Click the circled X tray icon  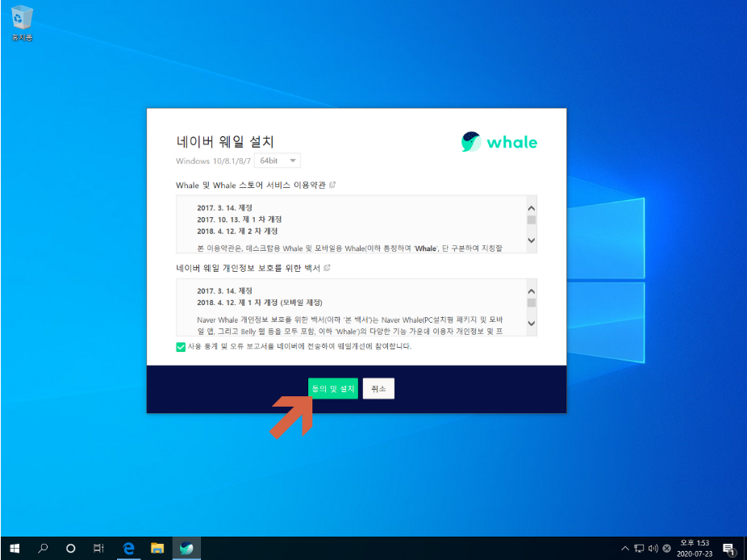[x=667, y=548]
